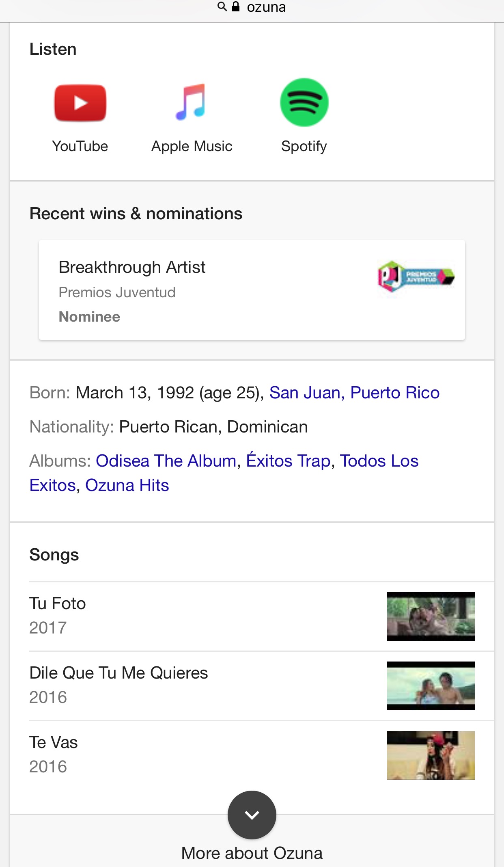
Task: Click the Premios Juventud logo
Action: coord(416,277)
